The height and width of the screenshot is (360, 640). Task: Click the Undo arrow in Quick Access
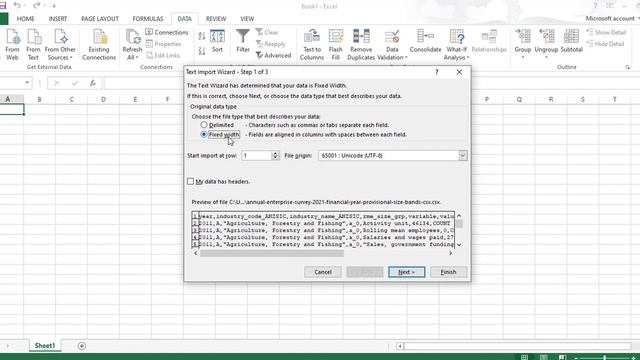coord(17,5)
